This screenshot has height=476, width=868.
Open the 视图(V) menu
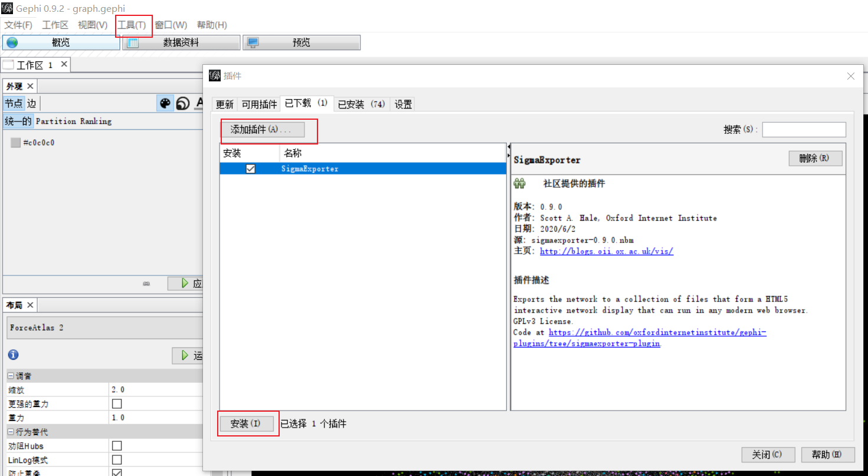(x=93, y=25)
